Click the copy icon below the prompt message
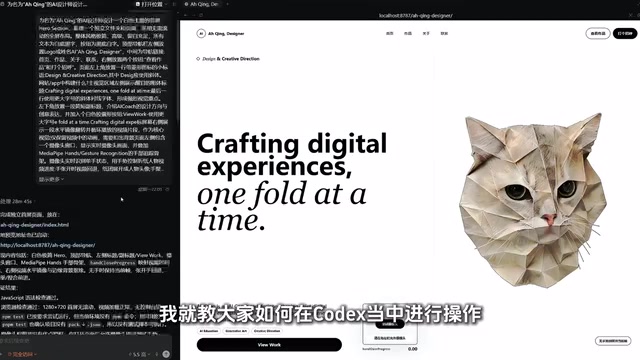 point(167,189)
